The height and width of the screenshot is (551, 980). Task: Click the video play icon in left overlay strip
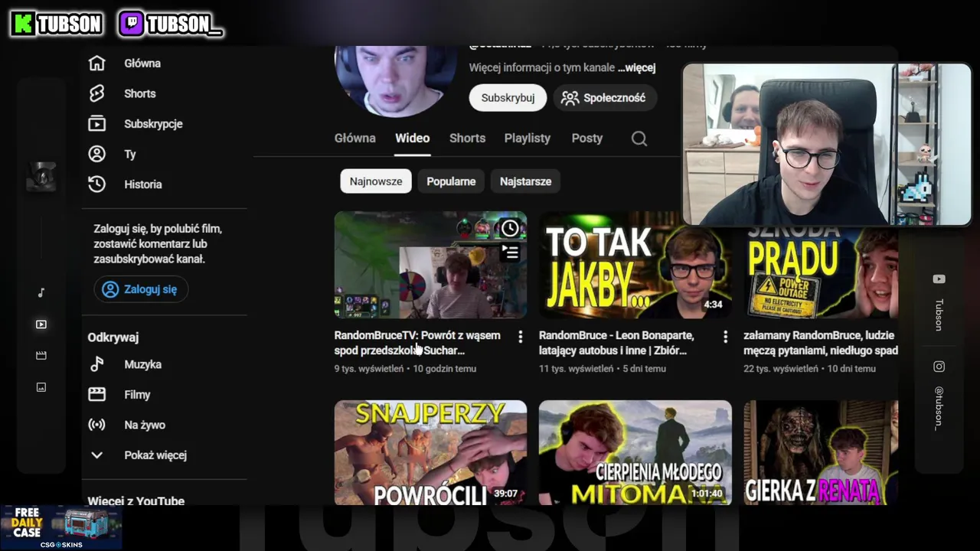pos(41,324)
